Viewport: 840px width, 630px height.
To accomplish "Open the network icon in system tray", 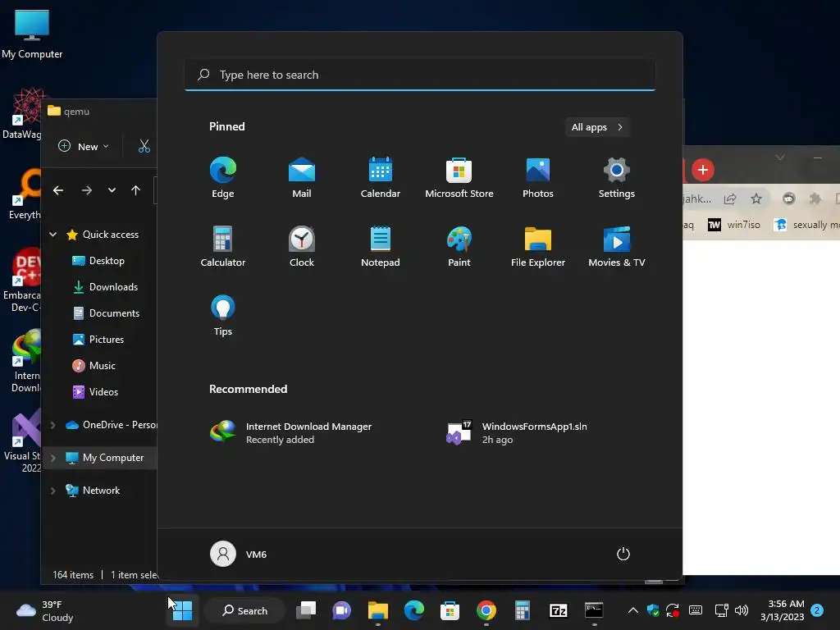I will pos(722,610).
